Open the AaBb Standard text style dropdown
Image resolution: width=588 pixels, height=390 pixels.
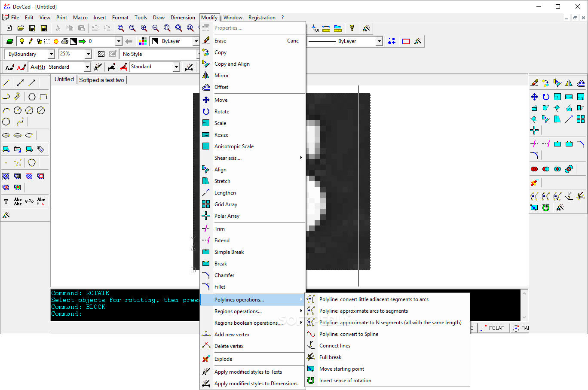tap(87, 67)
